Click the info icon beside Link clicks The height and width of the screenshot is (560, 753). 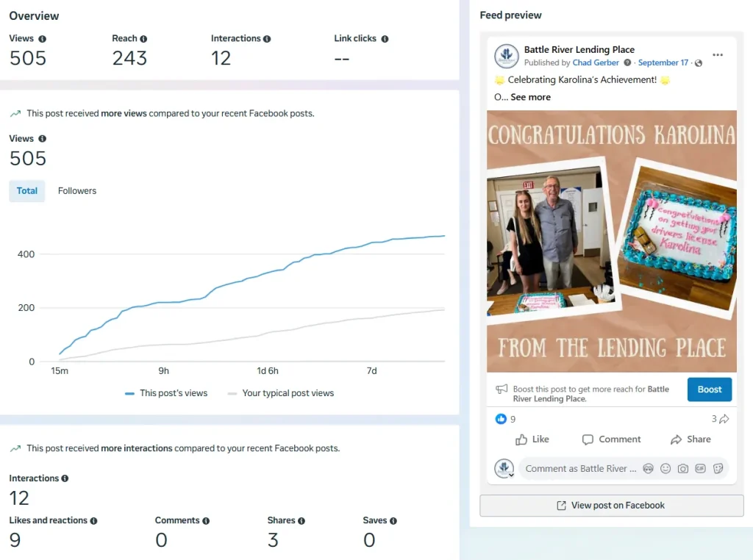coord(385,39)
